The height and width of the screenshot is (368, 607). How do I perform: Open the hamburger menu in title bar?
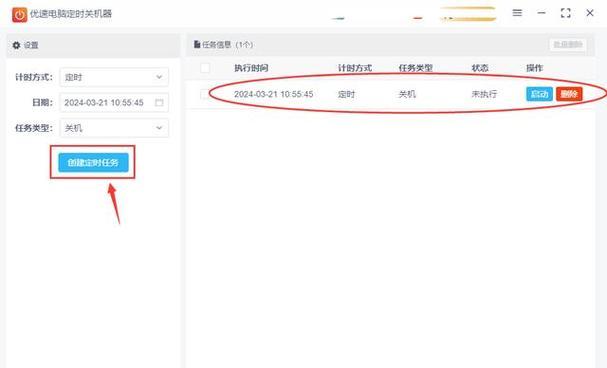tap(517, 13)
